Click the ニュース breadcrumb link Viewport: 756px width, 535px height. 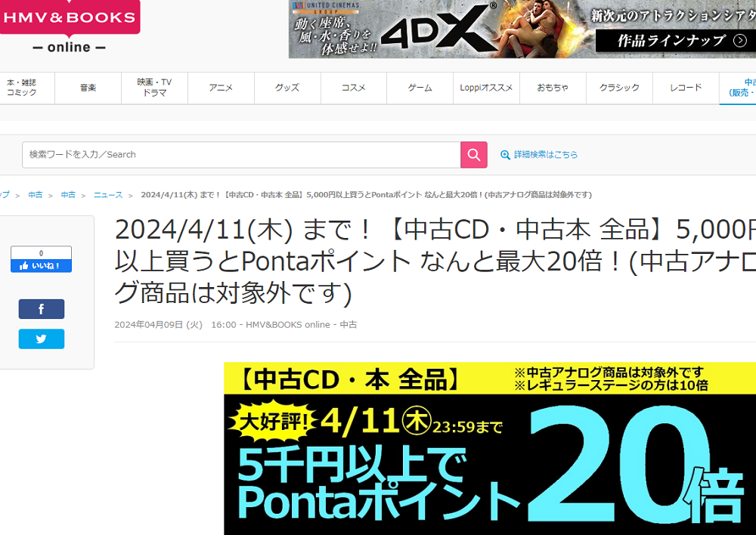pos(108,195)
